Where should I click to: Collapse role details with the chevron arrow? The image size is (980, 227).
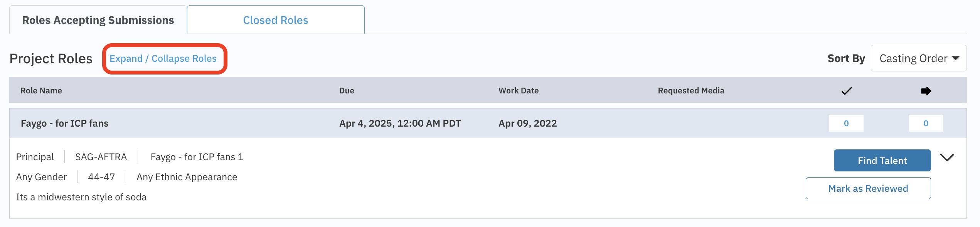point(947,158)
